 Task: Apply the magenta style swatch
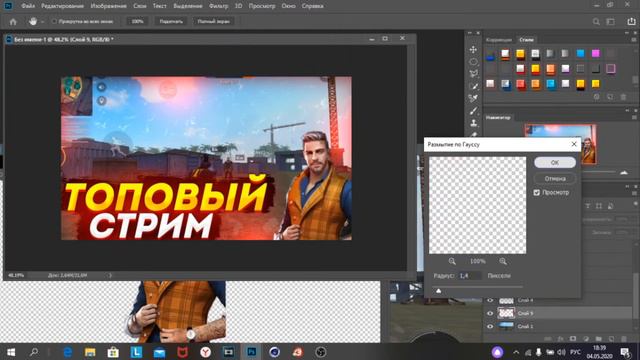click(x=596, y=53)
